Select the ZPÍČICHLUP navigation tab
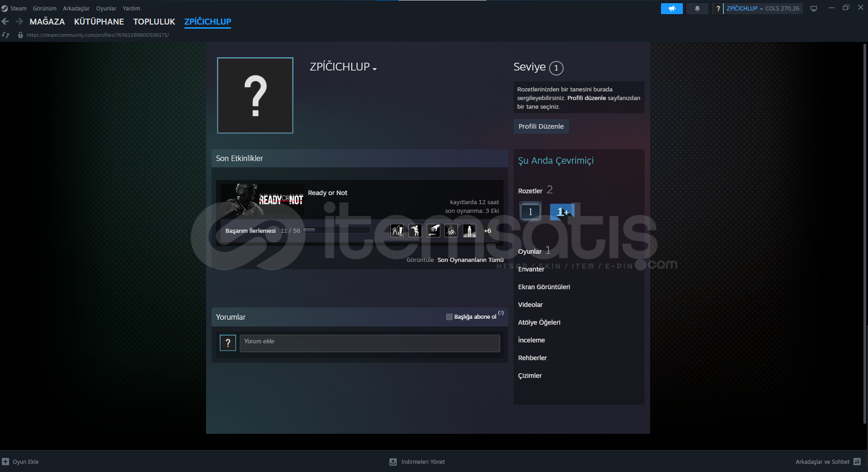 point(208,21)
